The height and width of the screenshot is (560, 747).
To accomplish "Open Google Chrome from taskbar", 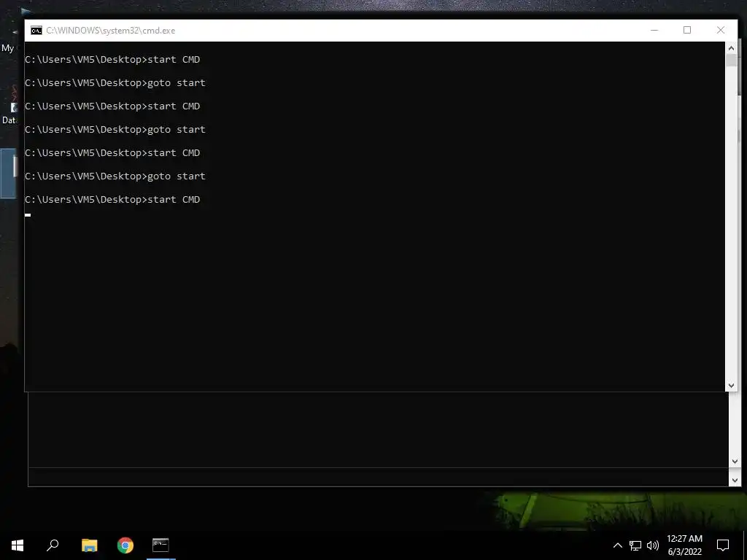I will 125,545.
